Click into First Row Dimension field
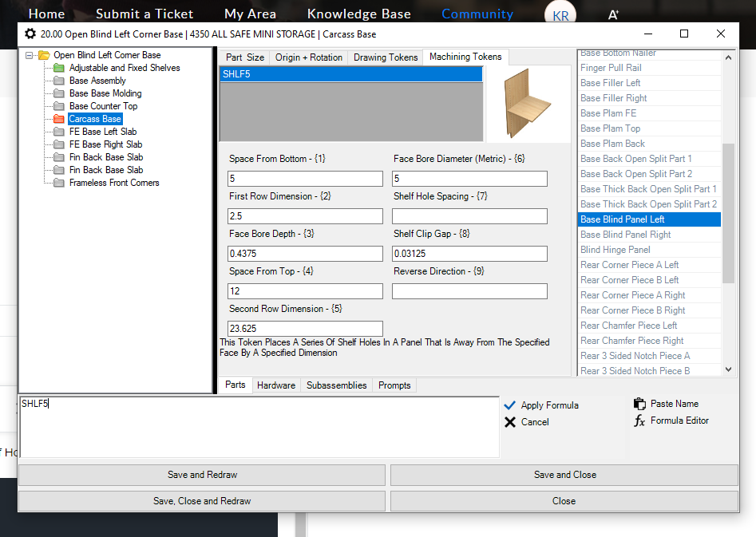 305,216
